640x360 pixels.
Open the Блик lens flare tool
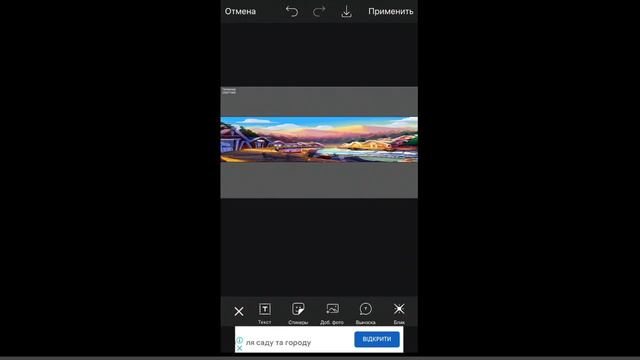399,313
